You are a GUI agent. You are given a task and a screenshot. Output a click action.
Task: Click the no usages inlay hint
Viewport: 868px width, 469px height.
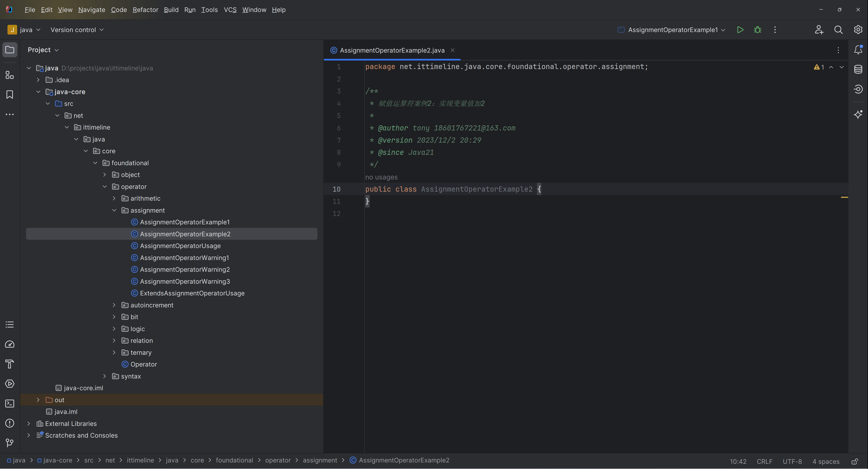tap(381, 177)
